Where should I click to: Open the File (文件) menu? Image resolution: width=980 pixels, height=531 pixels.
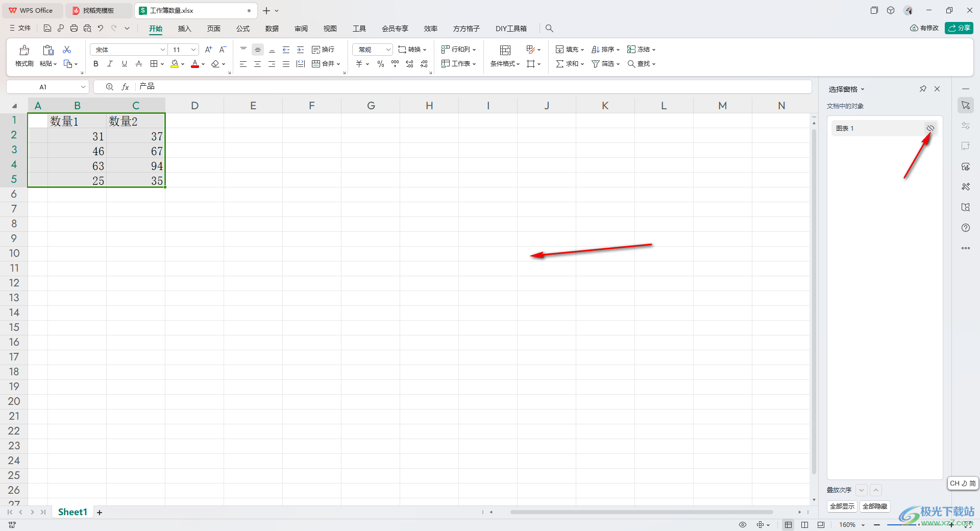pos(20,28)
